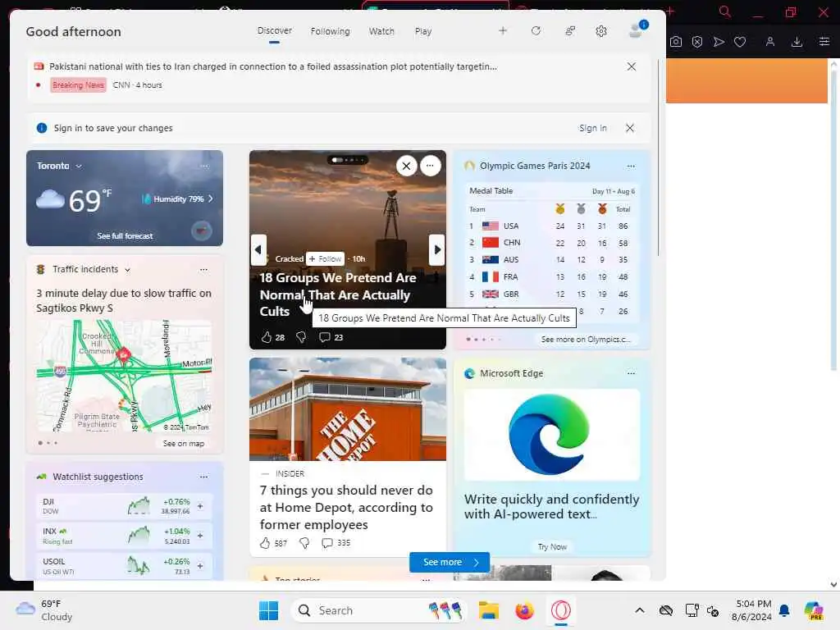This screenshot has height=630, width=840.
Task: Open widgets settings gear
Action: coord(601,31)
